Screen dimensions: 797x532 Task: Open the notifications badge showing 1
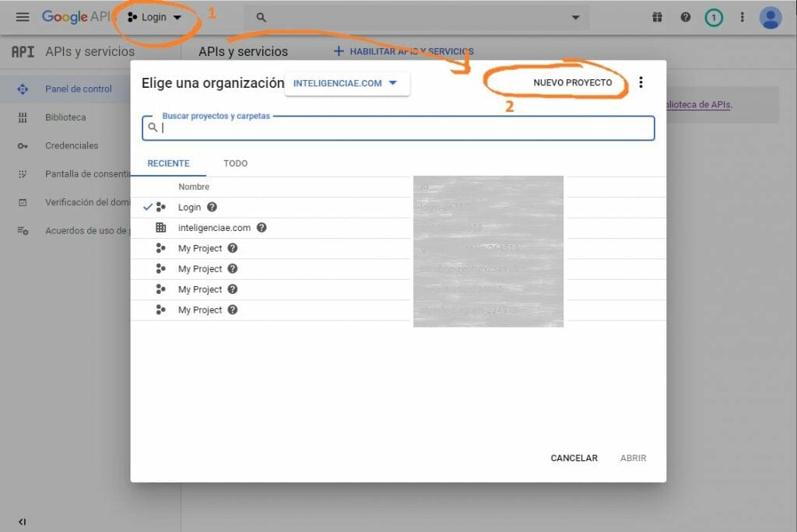pyautogui.click(x=714, y=17)
